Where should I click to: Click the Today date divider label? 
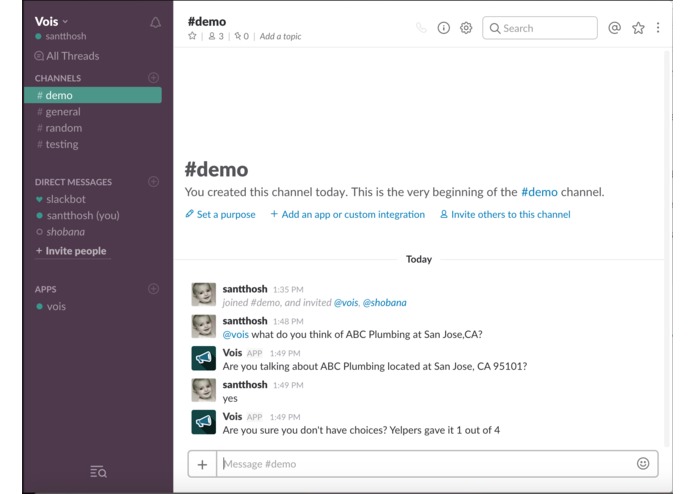tap(419, 259)
